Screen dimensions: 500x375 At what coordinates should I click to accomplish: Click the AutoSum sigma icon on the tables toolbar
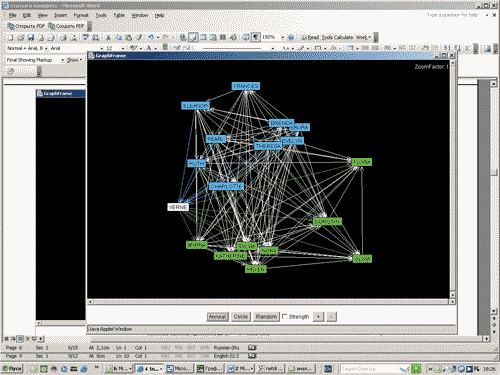pos(468,48)
